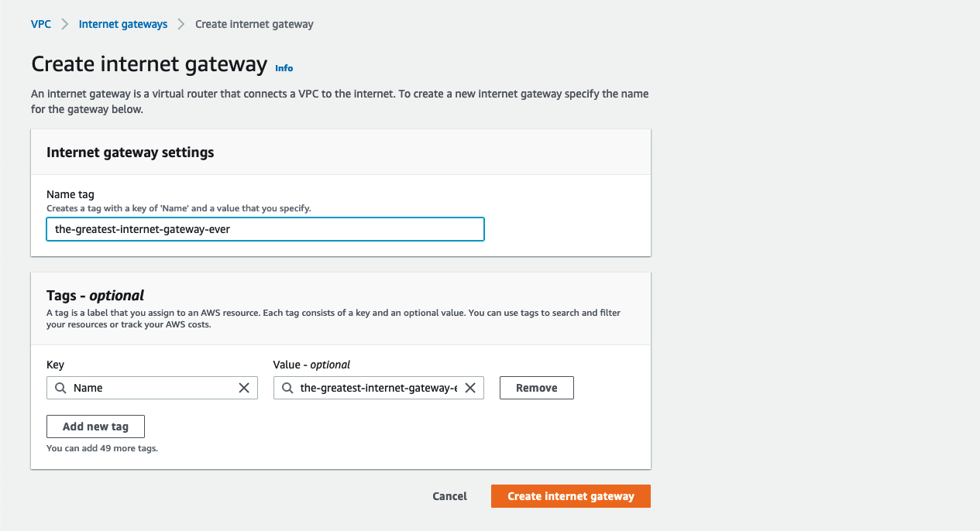The height and width of the screenshot is (531, 980).
Task: Click the search icon in the Value field
Action: pyautogui.click(x=287, y=388)
